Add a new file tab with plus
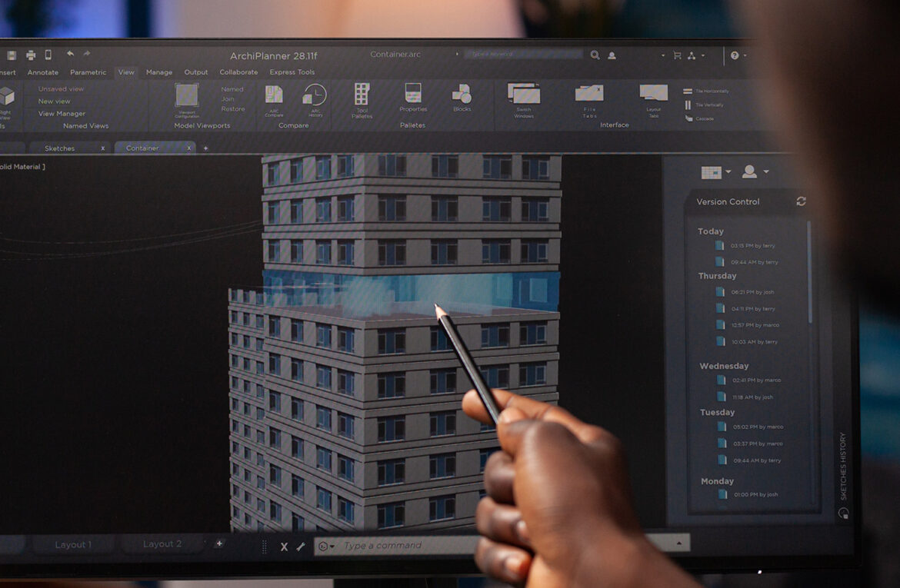The height and width of the screenshot is (588, 900). 205,148
